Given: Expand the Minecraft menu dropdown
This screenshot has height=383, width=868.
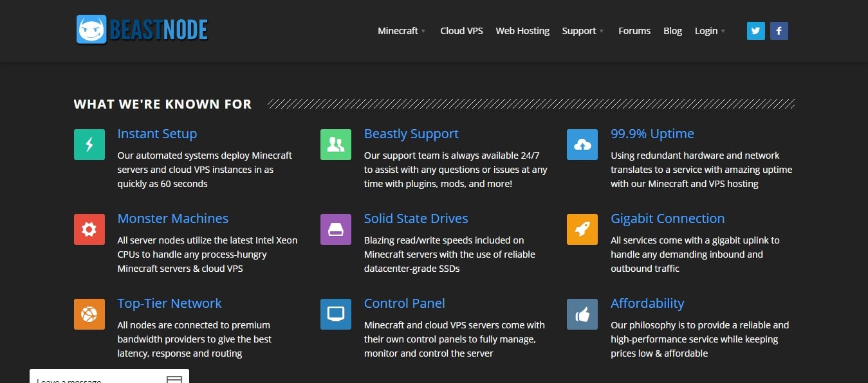Looking at the screenshot, I should click(x=402, y=31).
